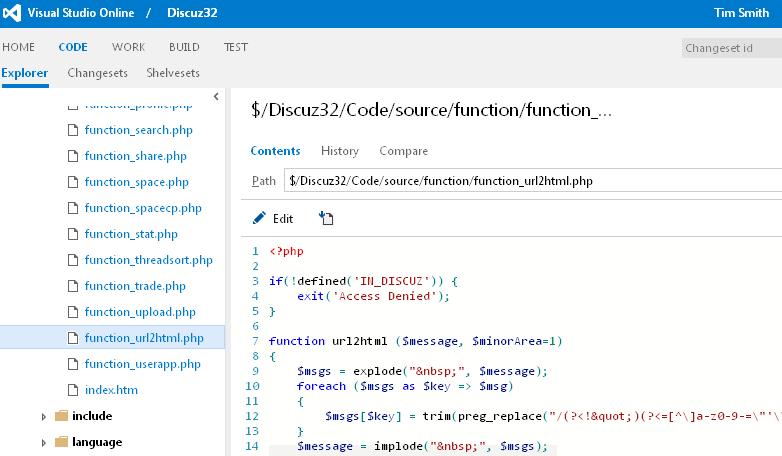782x456 pixels.
Task: Open function_stat.php in the tree
Action: point(131,234)
